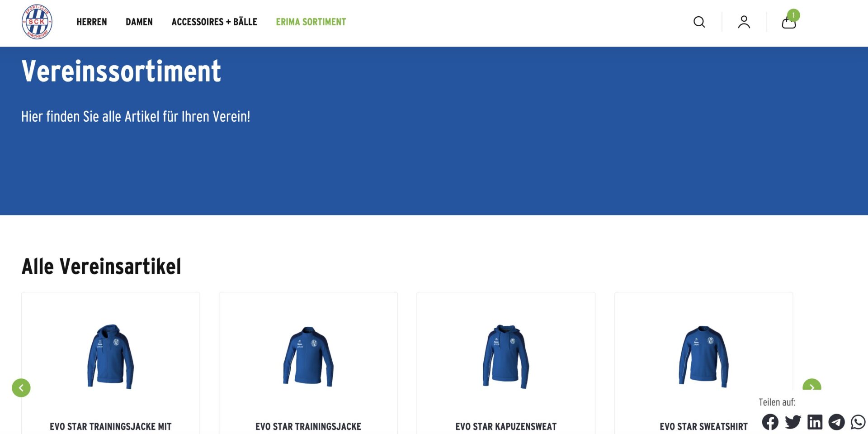Share via Telegram icon
868x434 pixels.
coord(836,422)
